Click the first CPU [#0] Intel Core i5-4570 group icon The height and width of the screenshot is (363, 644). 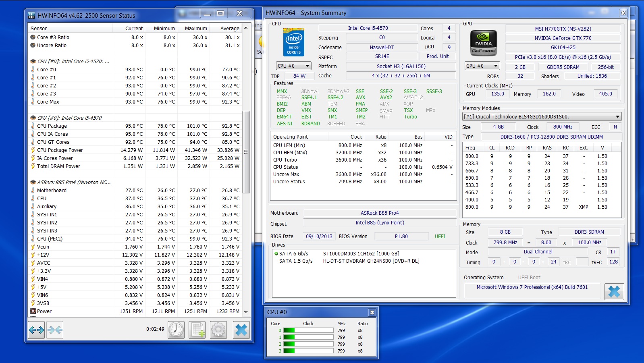point(33,61)
